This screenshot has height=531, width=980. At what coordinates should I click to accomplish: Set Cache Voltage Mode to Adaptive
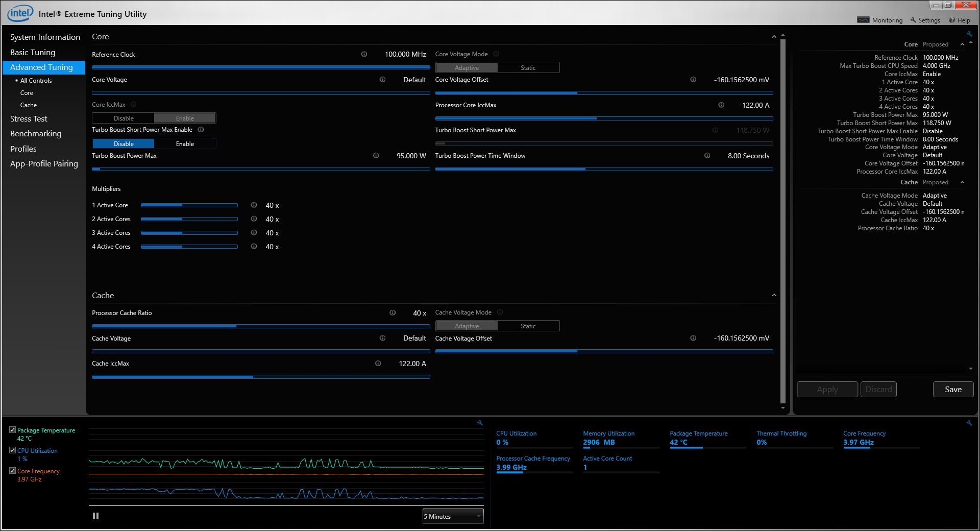click(467, 326)
